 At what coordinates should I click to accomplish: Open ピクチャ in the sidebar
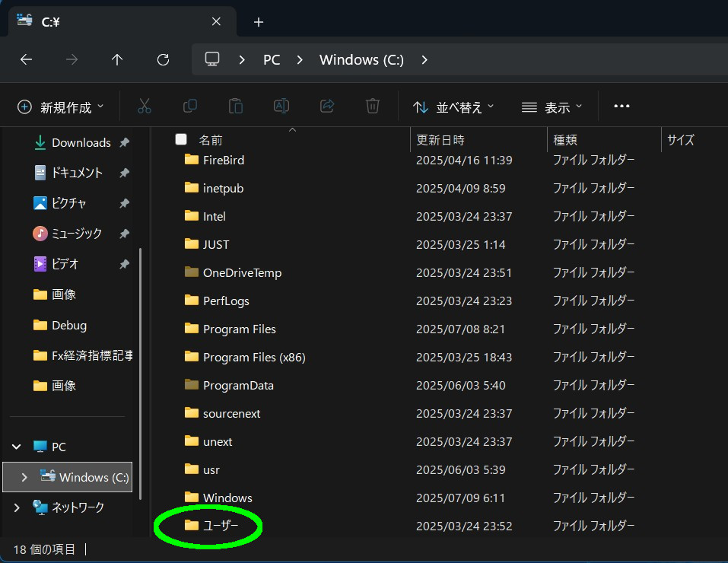[68, 203]
